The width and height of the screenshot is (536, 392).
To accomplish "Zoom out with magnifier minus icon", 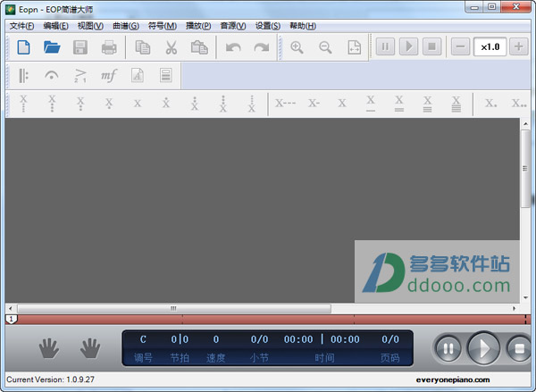I will coord(325,47).
